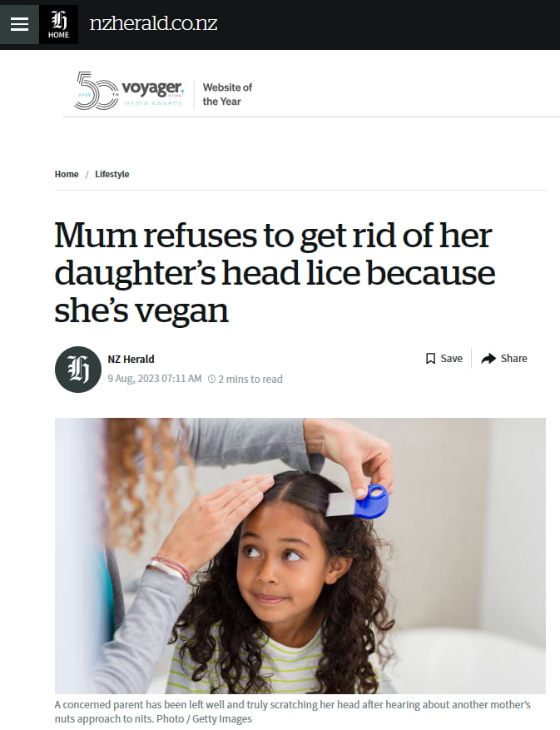Click the Herald HOME logo icon

pos(58,24)
